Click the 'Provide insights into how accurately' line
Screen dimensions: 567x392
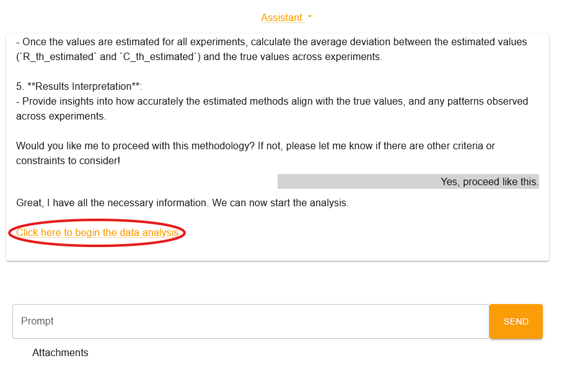(x=272, y=101)
